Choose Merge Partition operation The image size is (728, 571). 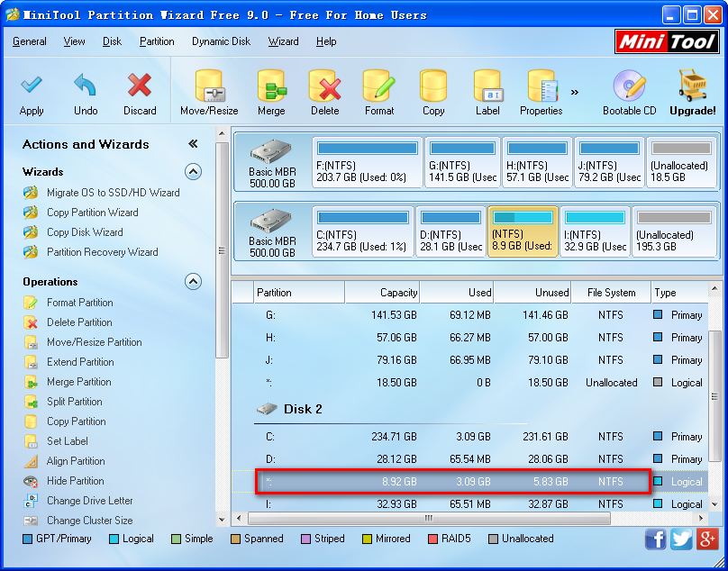click(x=68, y=383)
